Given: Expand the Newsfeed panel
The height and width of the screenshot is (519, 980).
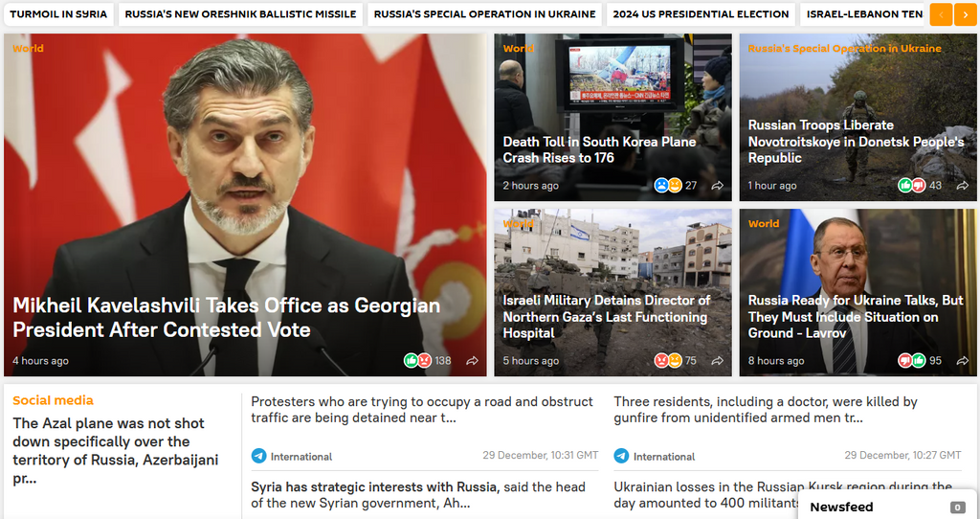Looking at the screenshot, I should pyautogui.click(x=887, y=506).
